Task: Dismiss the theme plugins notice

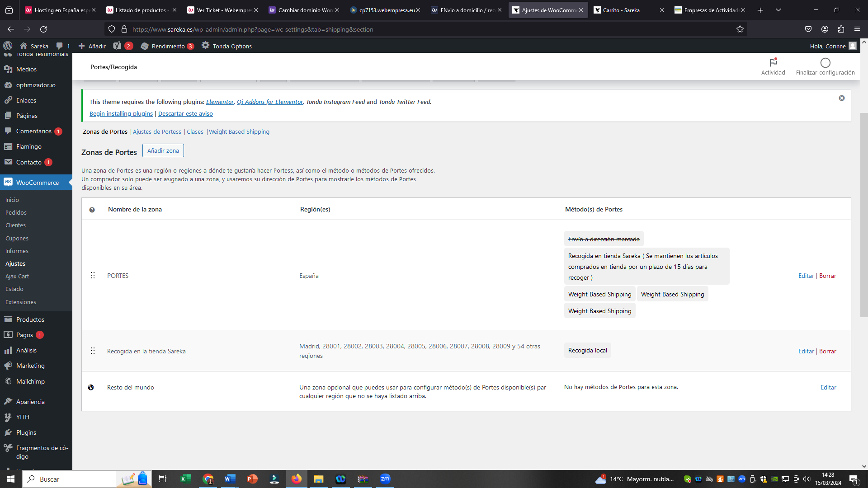Action: click(x=842, y=98)
